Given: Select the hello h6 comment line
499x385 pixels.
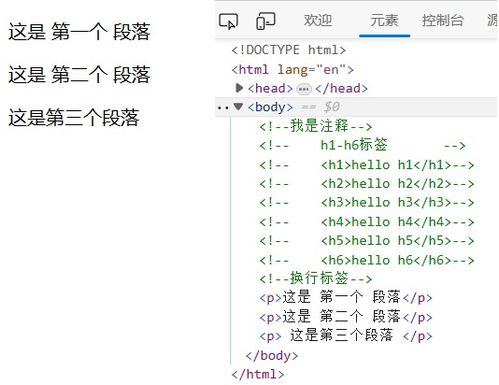Looking at the screenshot, I should point(367,260).
